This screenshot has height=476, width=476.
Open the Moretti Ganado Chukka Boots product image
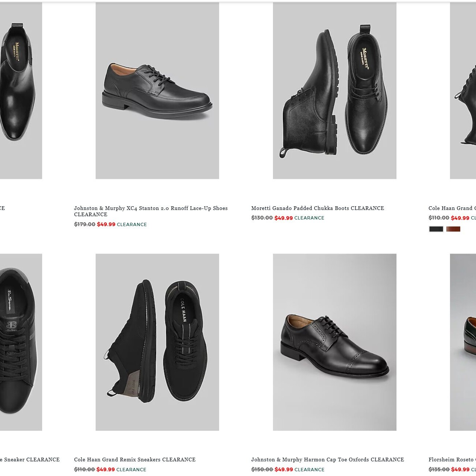[334, 91]
